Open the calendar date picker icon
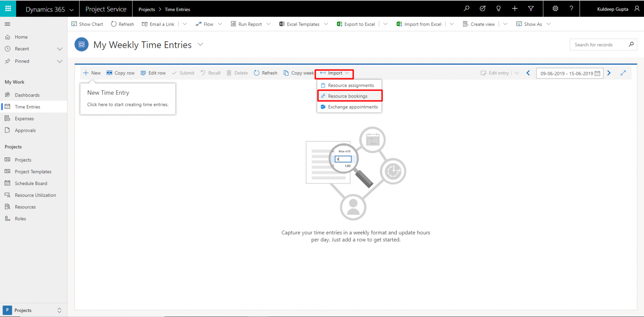Screen dimensions: 644x317 coord(597,73)
